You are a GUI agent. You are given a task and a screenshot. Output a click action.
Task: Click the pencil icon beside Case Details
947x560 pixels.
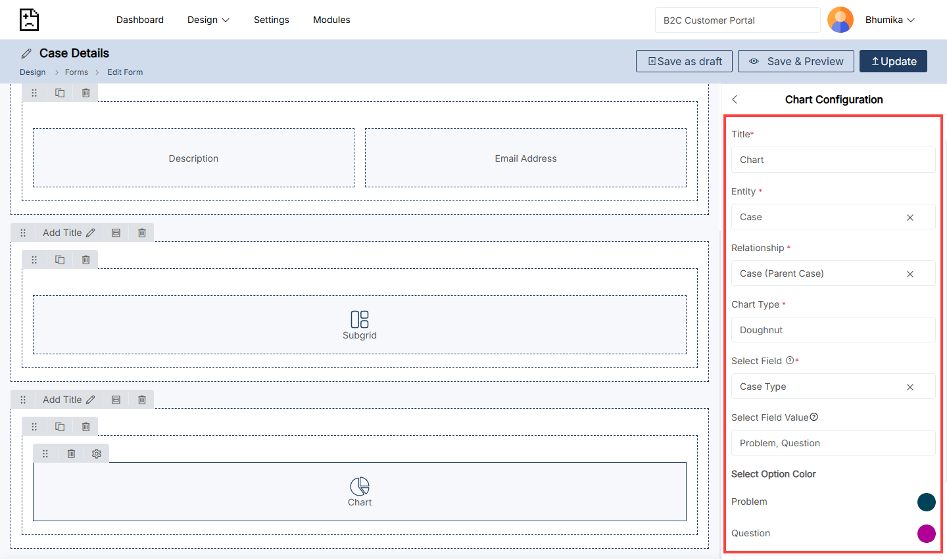[x=26, y=53]
